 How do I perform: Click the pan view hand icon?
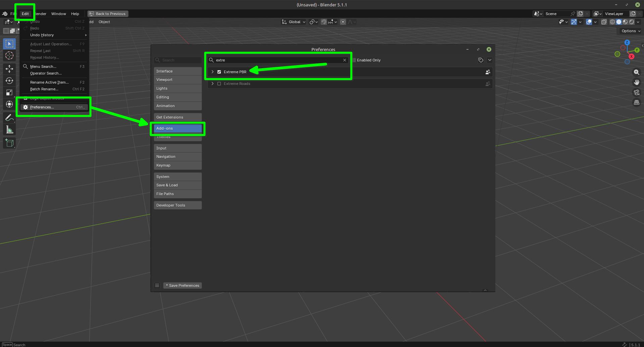click(x=636, y=82)
